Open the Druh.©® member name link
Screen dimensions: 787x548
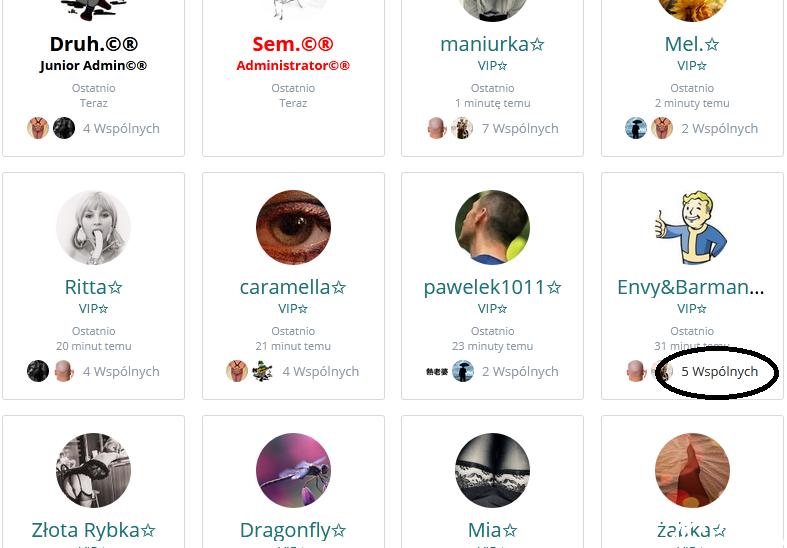93,44
